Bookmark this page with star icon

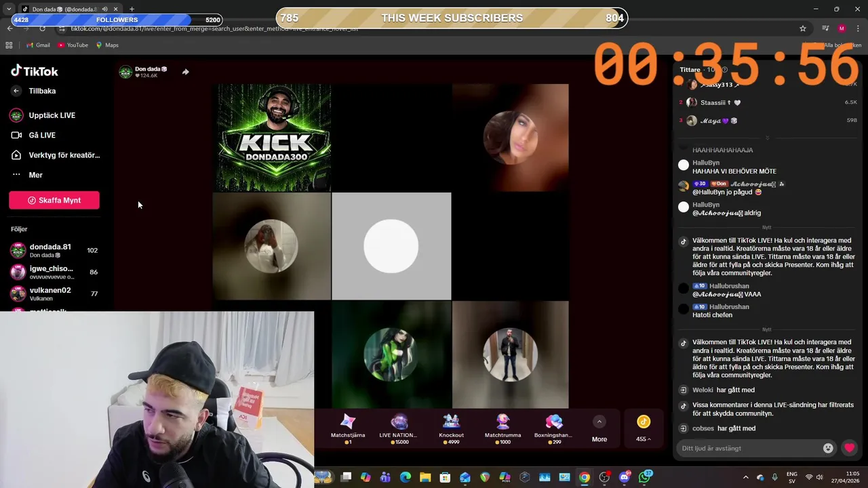click(x=803, y=28)
